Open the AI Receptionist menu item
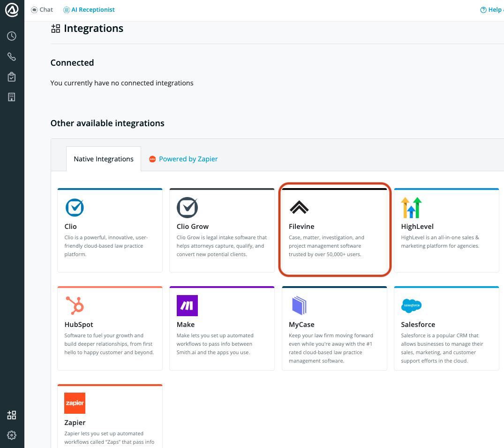 pos(89,10)
